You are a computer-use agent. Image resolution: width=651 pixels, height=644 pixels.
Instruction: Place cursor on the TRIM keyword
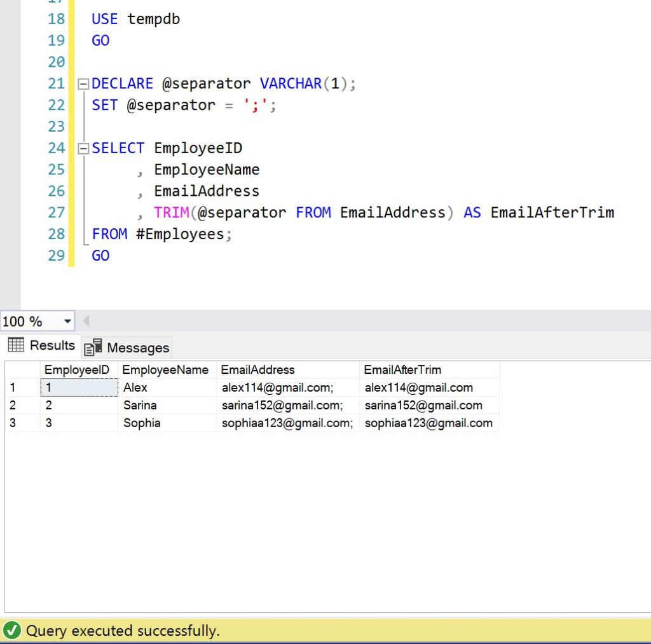(171, 212)
